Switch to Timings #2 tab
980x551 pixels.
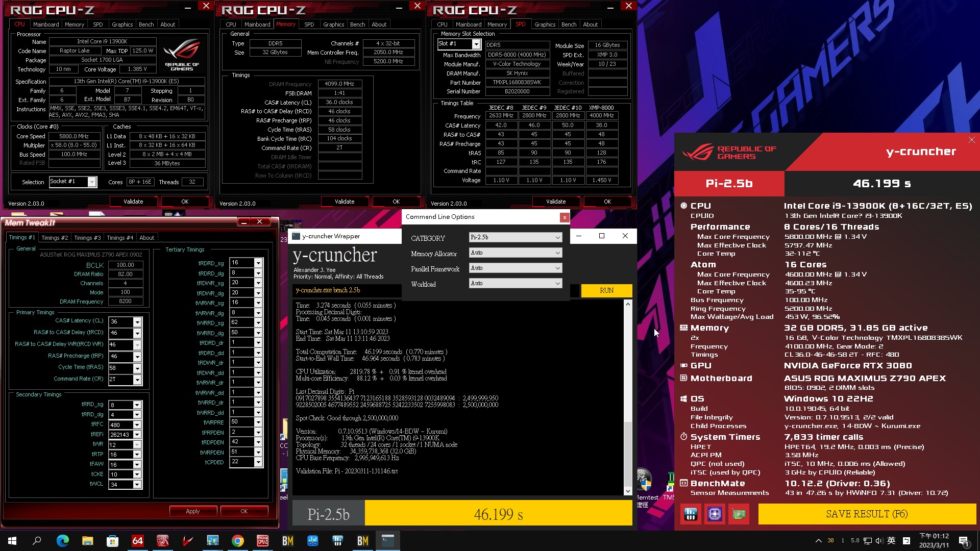(x=55, y=238)
